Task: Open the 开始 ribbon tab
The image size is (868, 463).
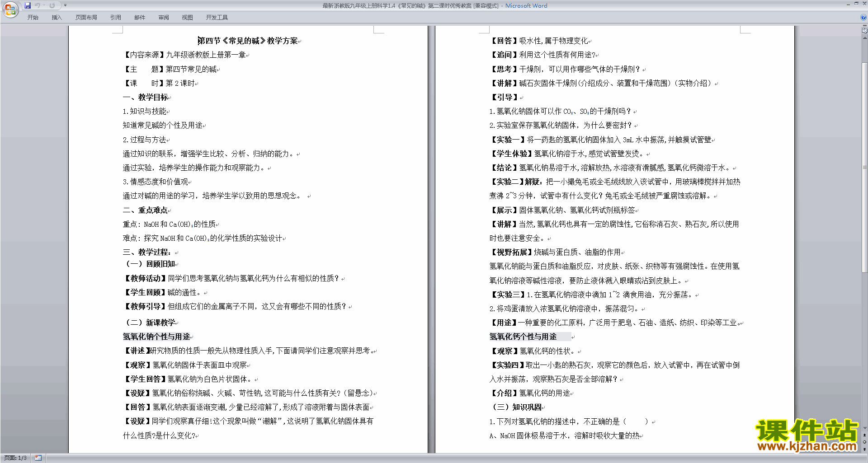Action: 33,18
